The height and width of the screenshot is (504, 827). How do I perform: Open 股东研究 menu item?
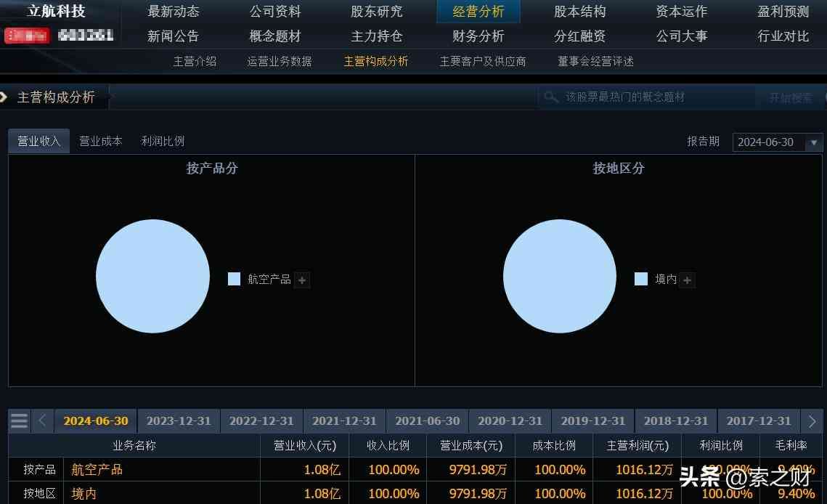click(376, 12)
